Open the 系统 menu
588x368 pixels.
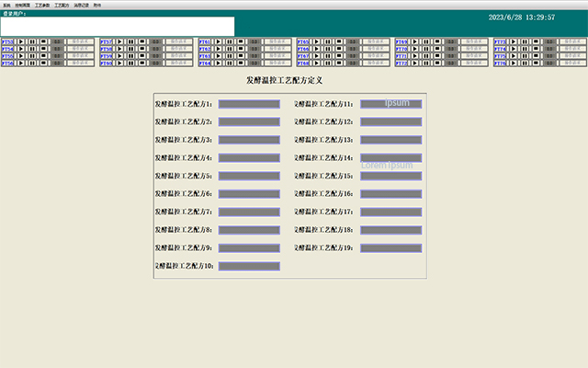(6, 5)
